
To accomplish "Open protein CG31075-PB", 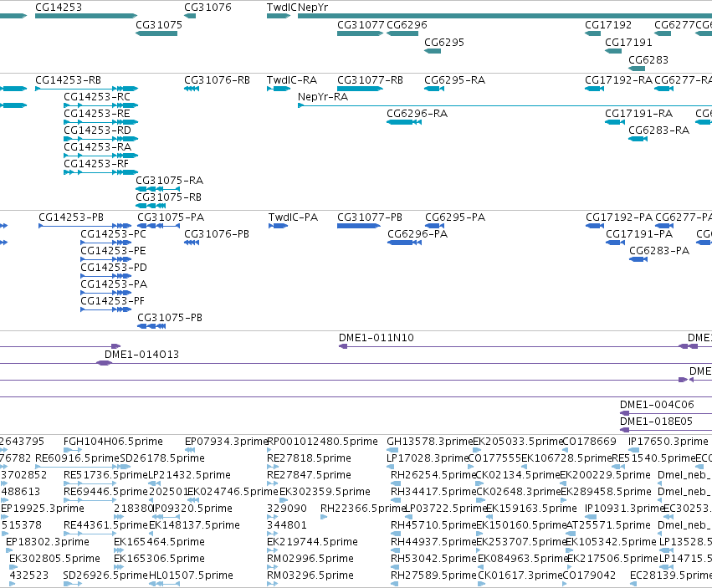I will pyautogui.click(x=170, y=317).
